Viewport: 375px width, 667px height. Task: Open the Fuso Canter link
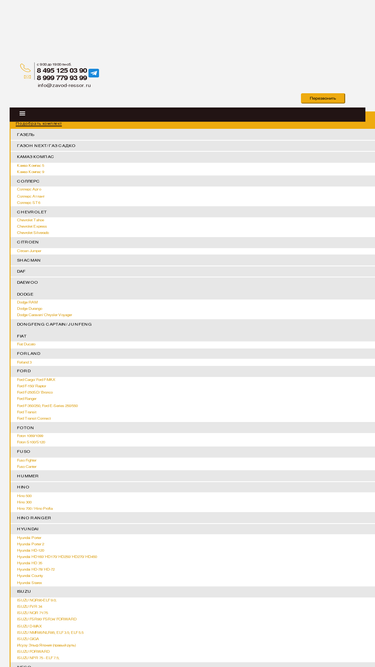click(27, 467)
